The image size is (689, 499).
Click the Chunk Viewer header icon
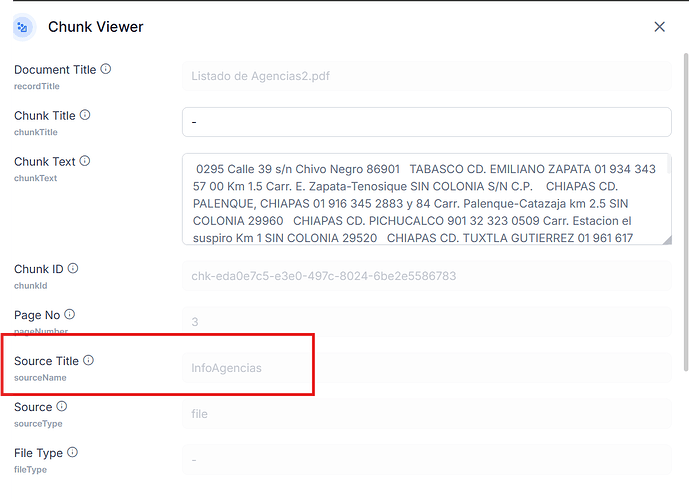click(23, 27)
